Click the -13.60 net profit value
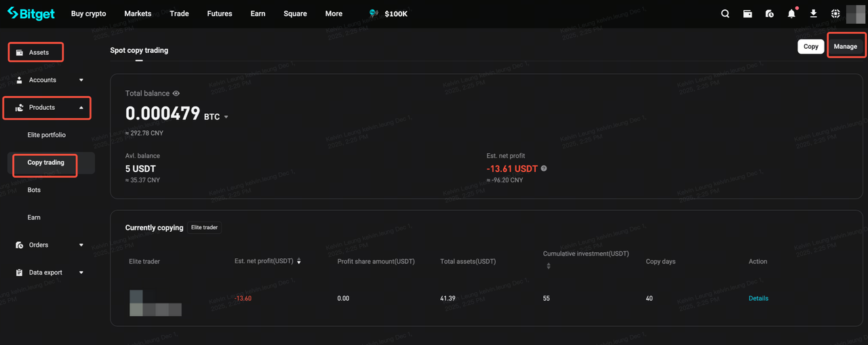This screenshot has height=345, width=868. 243,298
